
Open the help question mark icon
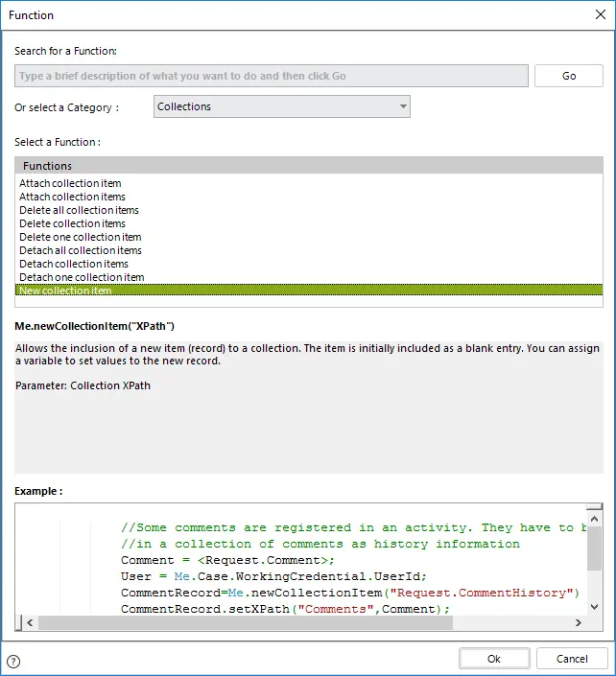(13, 661)
